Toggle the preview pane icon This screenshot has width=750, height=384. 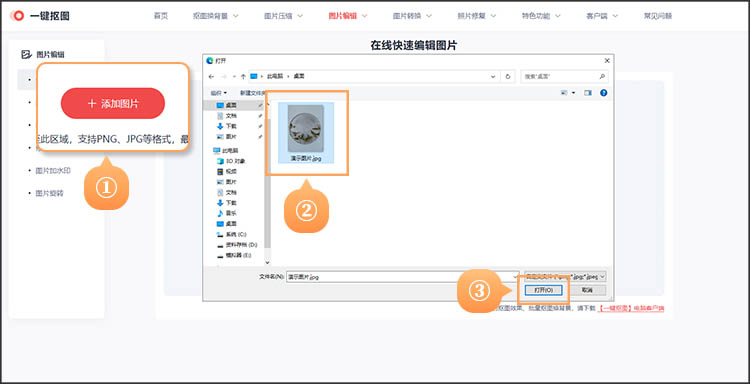[588, 93]
